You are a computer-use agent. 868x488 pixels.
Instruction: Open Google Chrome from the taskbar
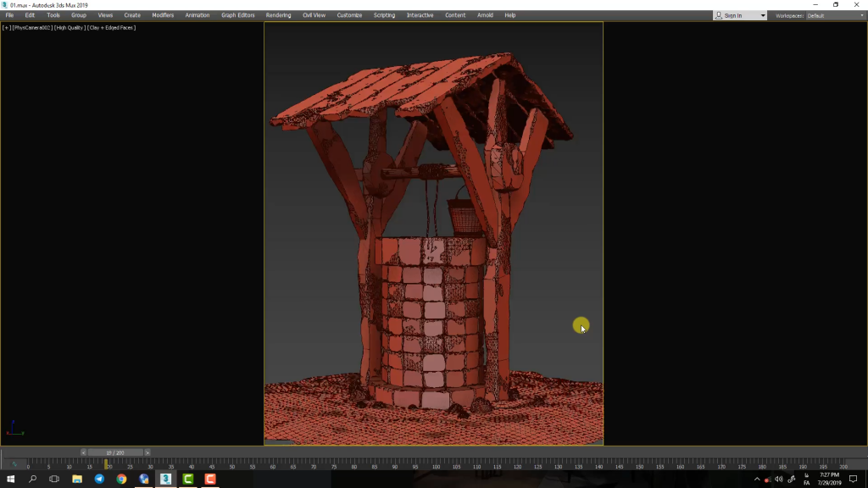coord(121,479)
